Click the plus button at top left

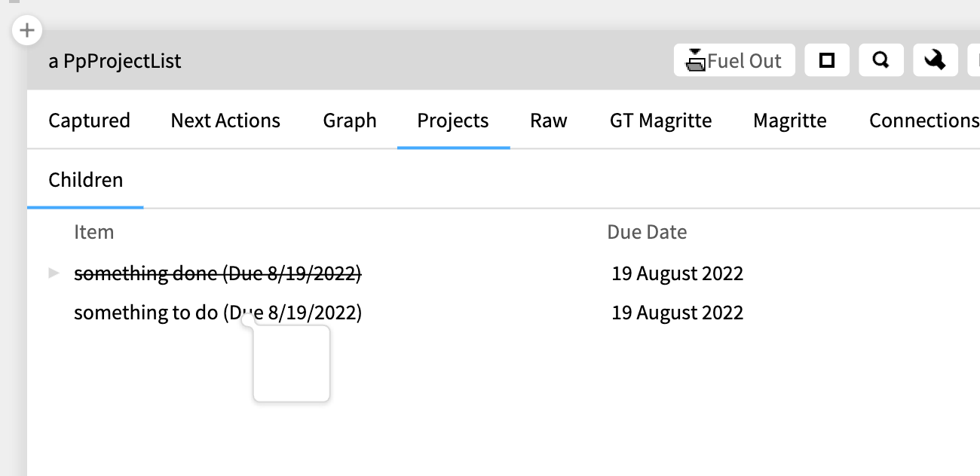tap(27, 31)
